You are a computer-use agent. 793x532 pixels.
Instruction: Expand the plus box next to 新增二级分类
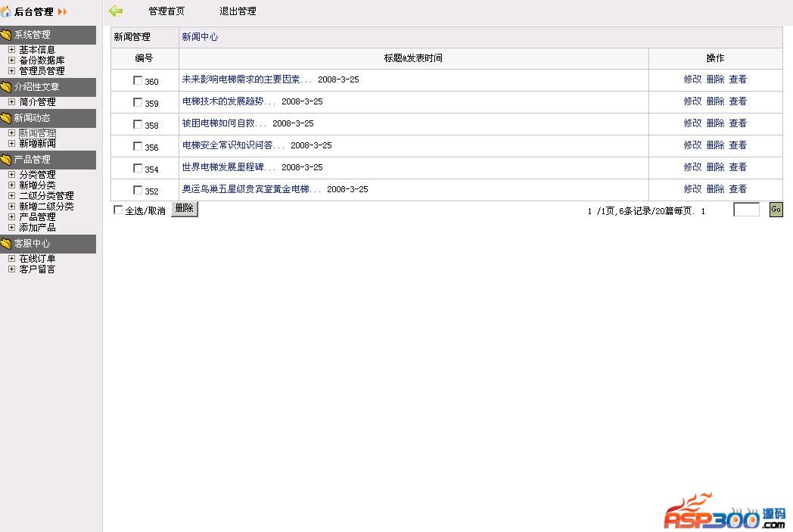pyautogui.click(x=11, y=207)
